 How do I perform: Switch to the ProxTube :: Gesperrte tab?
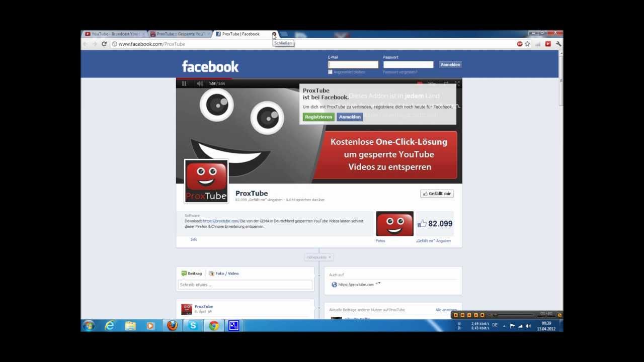click(180, 34)
